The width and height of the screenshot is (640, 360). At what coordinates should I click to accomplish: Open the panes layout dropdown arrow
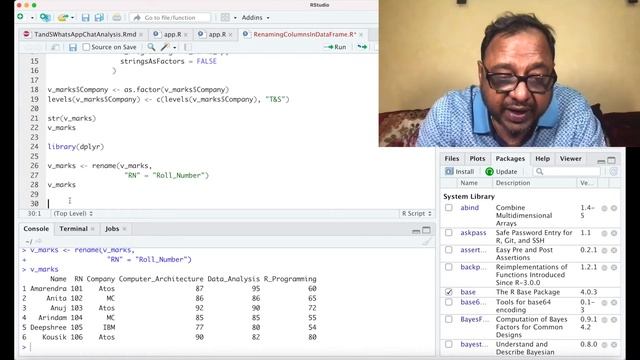point(235,18)
